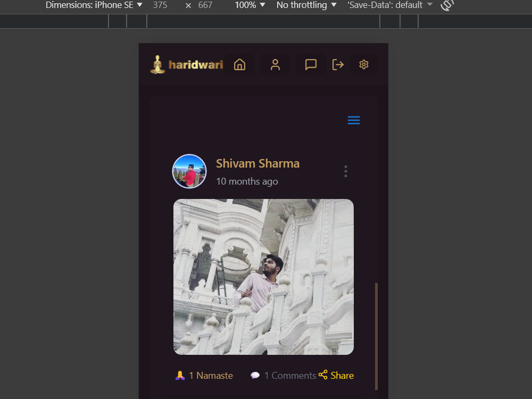This screenshot has width=532, height=399.
Task: Open the Save-Data default dropdown
Action: click(x=390, y=5)
